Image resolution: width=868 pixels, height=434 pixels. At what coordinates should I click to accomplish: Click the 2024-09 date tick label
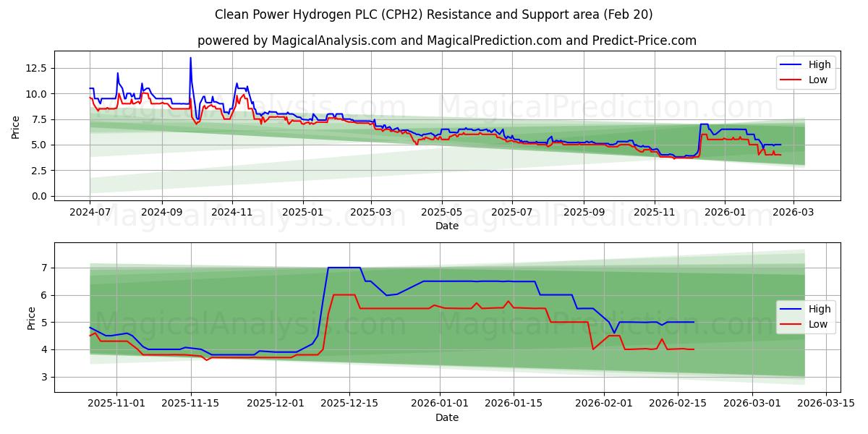(x=161, y=213)
